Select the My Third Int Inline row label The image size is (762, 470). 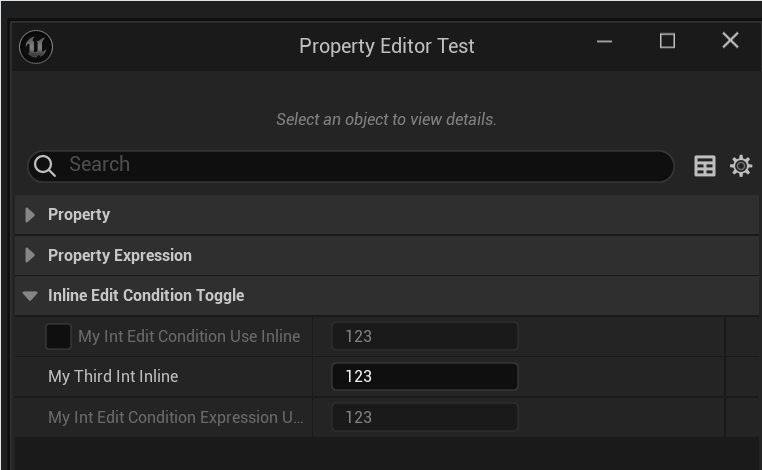point(113,377)
